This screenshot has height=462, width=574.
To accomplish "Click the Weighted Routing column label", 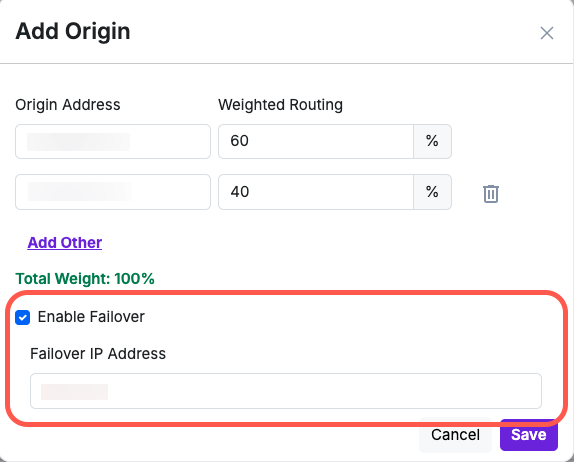I will (280, 105).
